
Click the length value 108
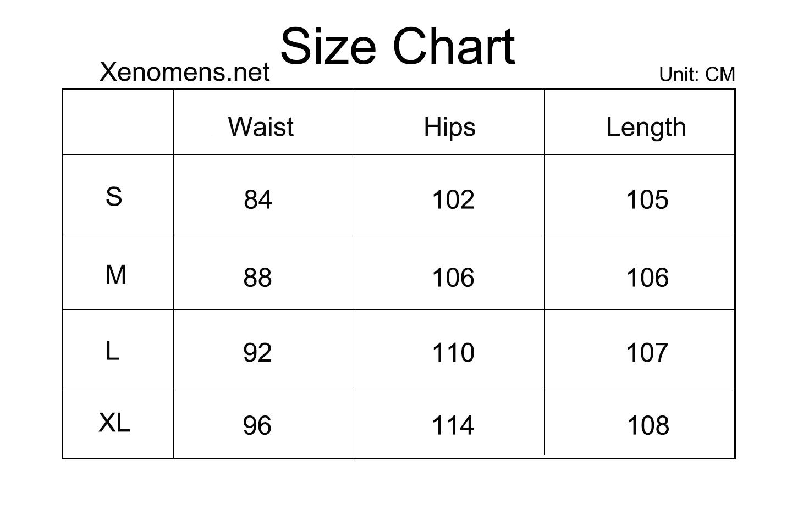(648, 426)
